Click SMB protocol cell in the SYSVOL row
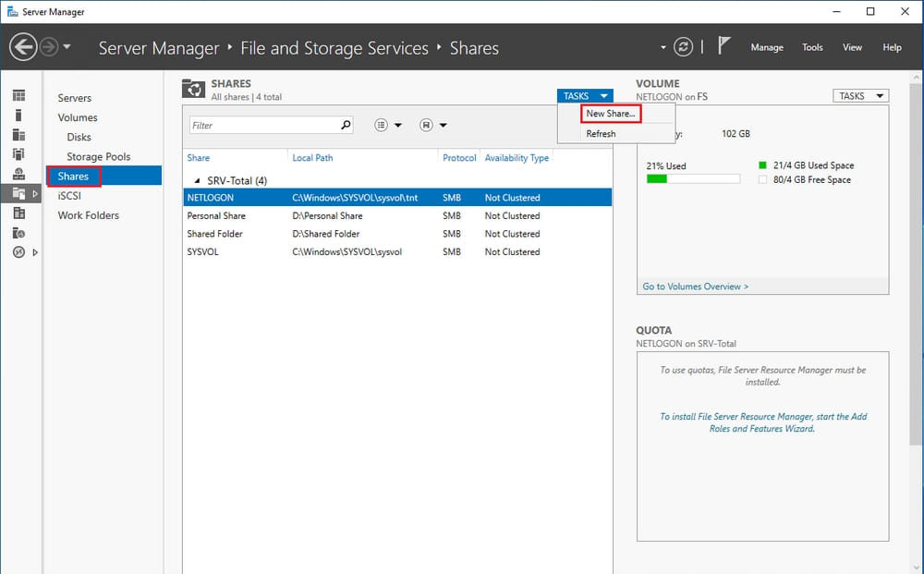This screenshot has width=924, height=574. tap(452, 251)
